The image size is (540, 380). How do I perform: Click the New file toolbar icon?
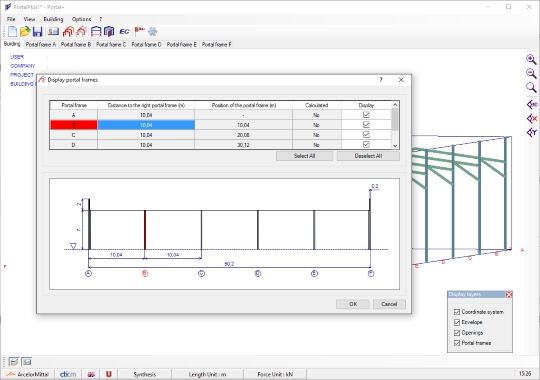pyautogui.click(x=12, y=32)
